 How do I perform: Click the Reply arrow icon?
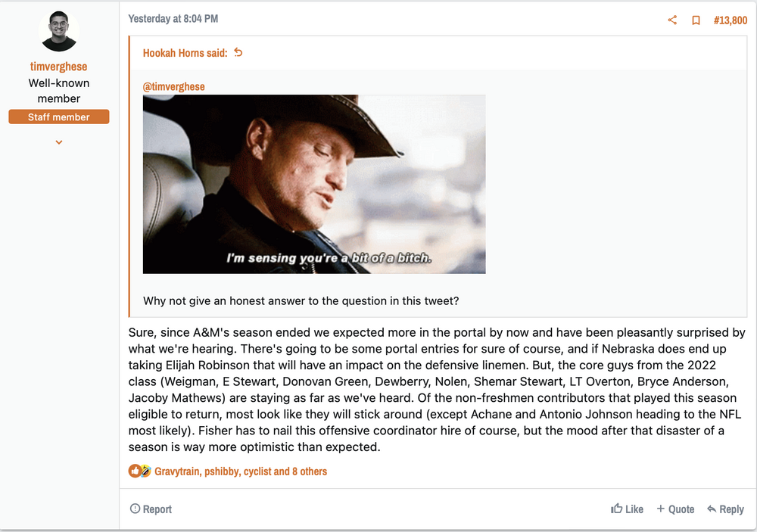coord(712,509)
